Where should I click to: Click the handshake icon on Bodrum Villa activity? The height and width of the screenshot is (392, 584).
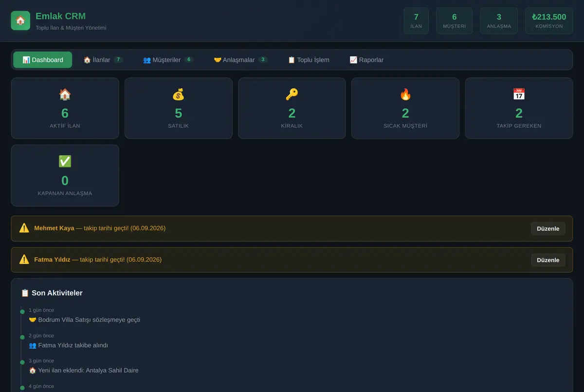coord(33,320)
